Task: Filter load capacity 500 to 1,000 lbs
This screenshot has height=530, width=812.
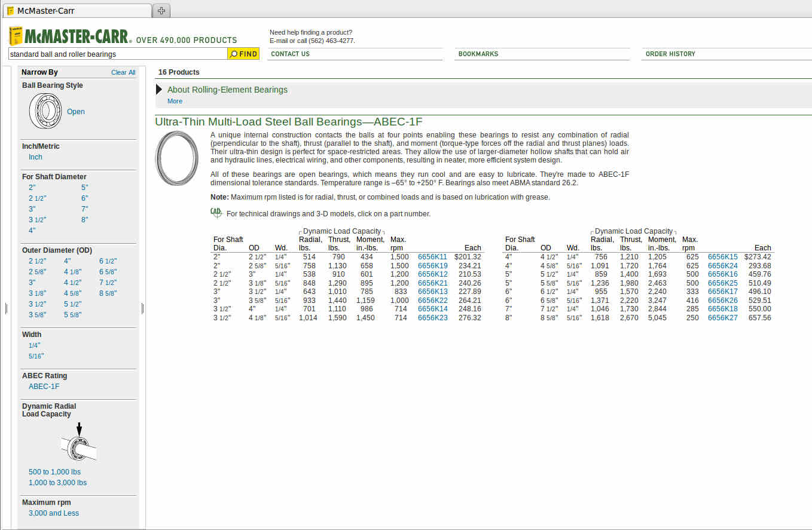Action: coord(54,472)
